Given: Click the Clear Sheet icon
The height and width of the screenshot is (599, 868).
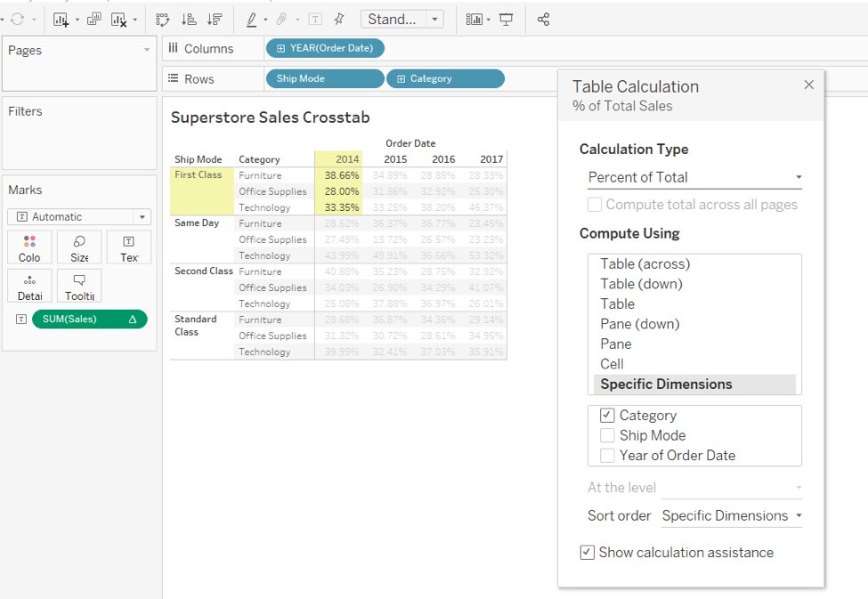Looking at the screenshot, I should pyautogui.click(x=120, y=19).
